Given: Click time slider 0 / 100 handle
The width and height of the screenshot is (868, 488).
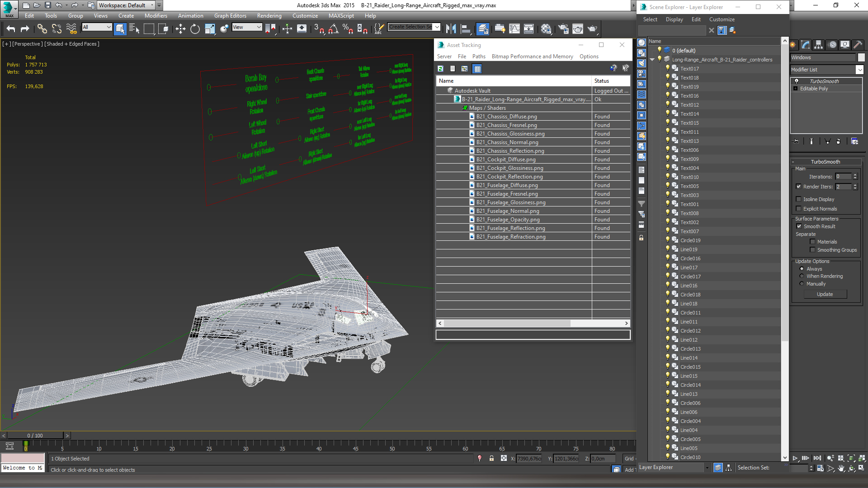Looking at the screenshot, I should coord(35,436).
